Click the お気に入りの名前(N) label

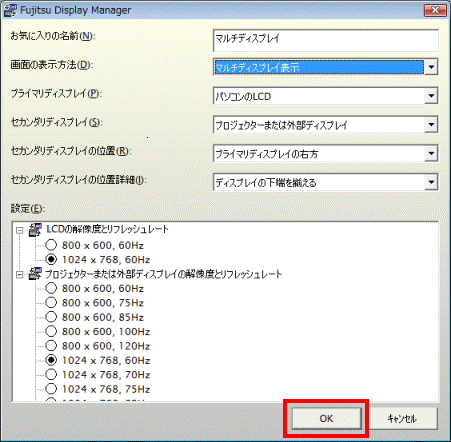[x=53, y=36]
